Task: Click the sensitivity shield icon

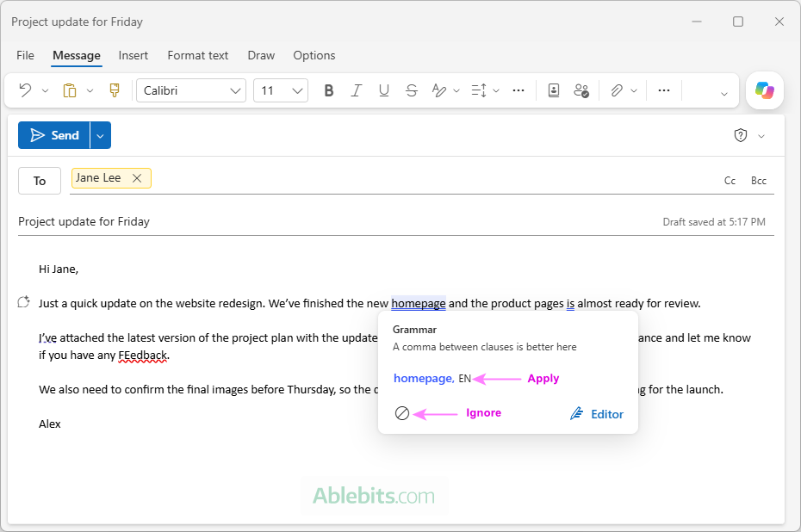Action: (x=740, y=135)
